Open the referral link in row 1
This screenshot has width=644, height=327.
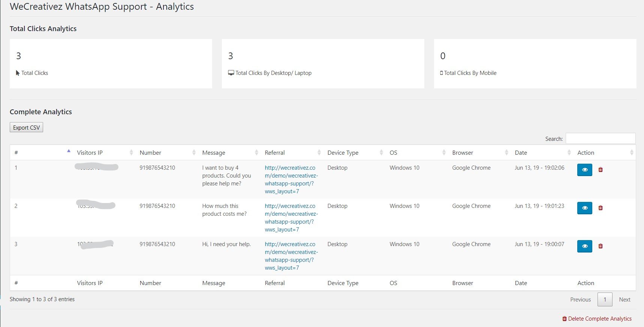tap(291, 179)
